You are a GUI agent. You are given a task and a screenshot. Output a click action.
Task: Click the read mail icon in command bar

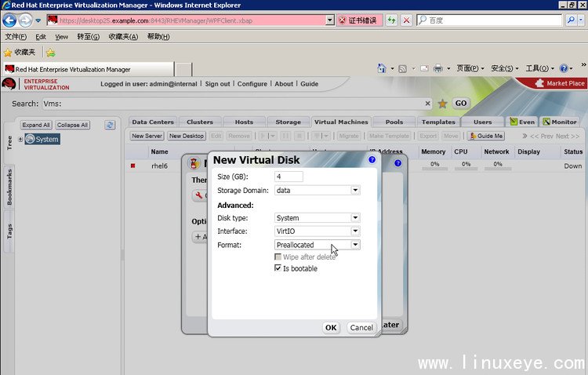pos(424,68)
